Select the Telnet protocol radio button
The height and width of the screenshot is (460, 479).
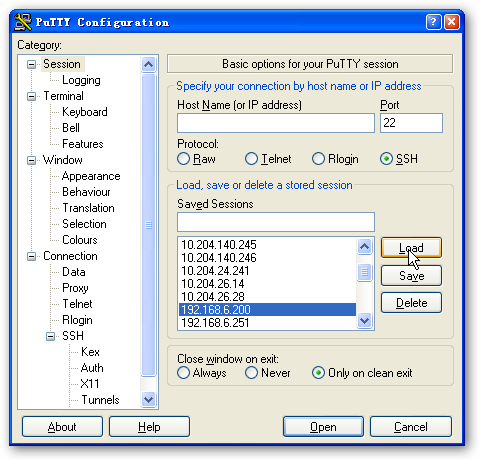pos(251,159)
